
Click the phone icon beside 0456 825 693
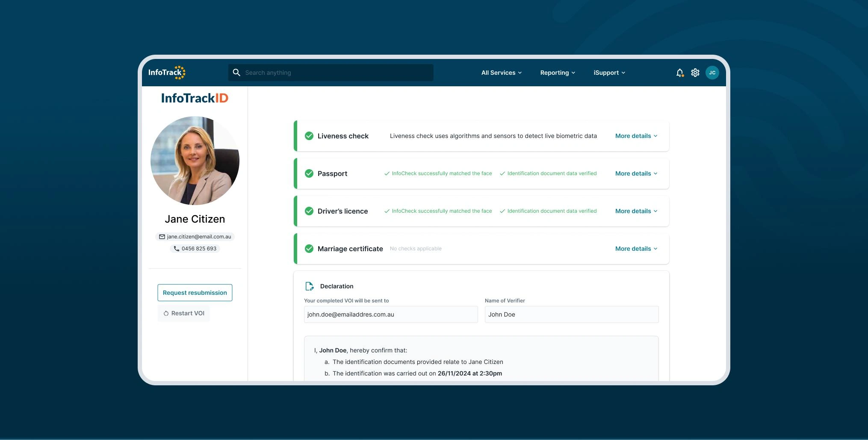[x=176, y=249]
